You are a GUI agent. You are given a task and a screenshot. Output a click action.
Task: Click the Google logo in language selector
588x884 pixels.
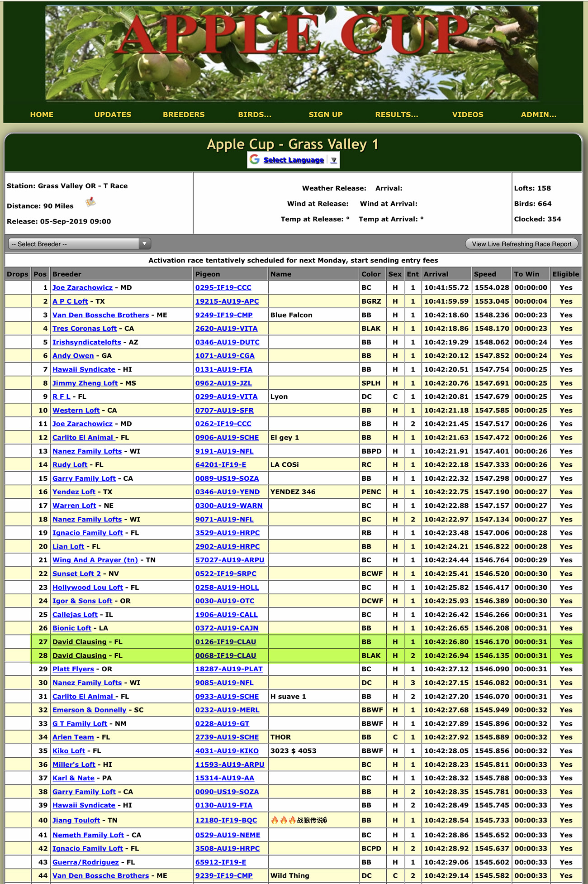255,160
